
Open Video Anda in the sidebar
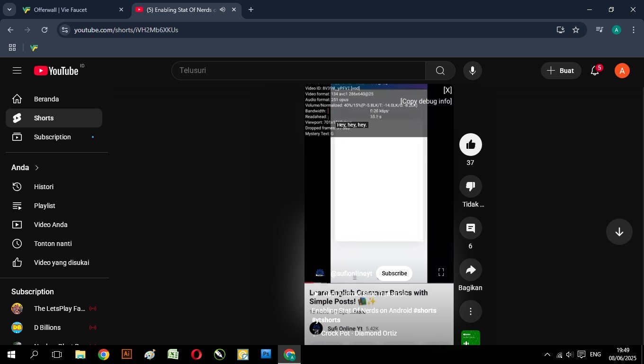[54, 225]
